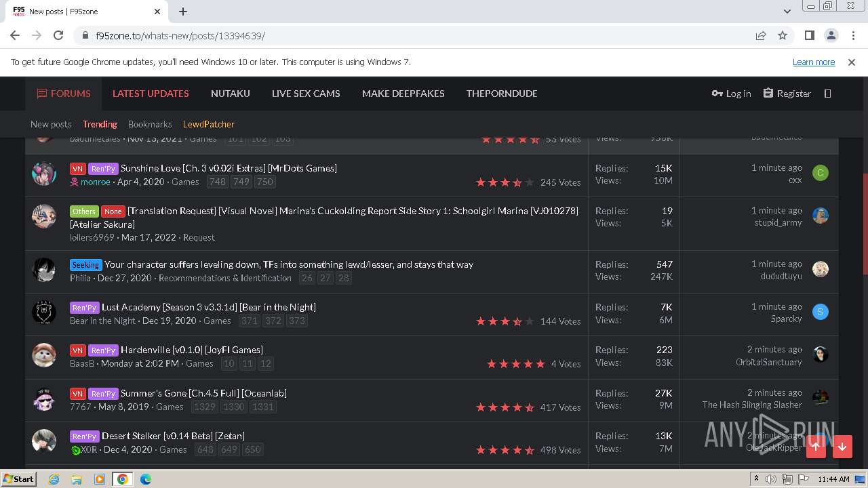Open stupid_army avatar icon
Viewport: 868px width, 488px height.
(x=820, y=216)
